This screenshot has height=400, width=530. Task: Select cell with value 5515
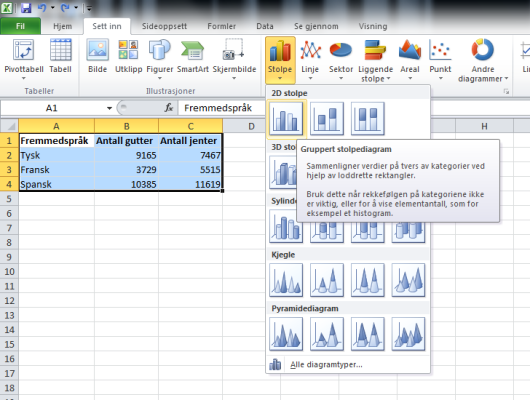tap(190, 170)
